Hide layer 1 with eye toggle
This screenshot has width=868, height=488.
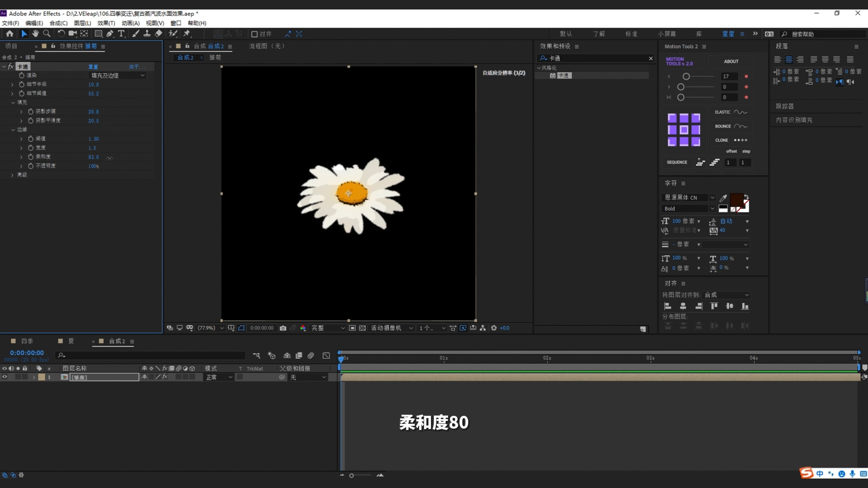click(5, 377)
